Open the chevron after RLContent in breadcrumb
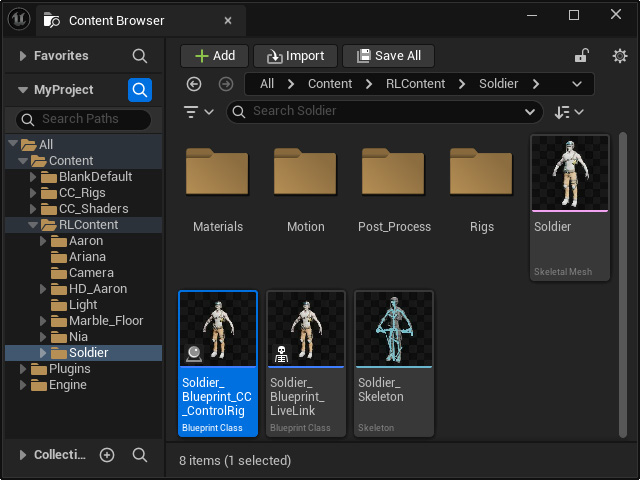The width and height of the screenshot is (640, 480). [462, 84]
